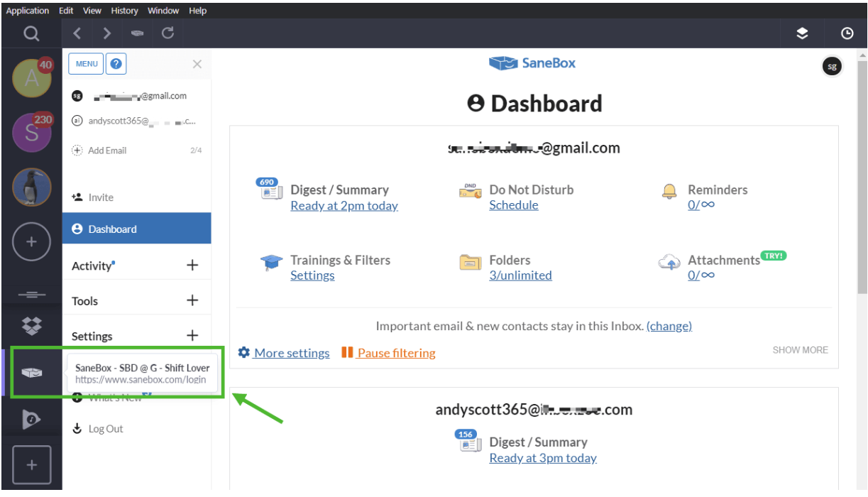This screenshot has width=868, height=497.
Task: Click the sg profile badge top right
Action: coord(832,67)
